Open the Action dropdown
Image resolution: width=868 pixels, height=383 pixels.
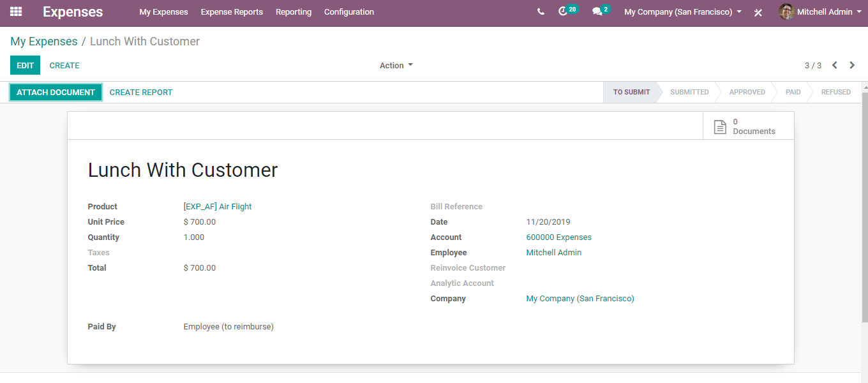coord(396,65)
